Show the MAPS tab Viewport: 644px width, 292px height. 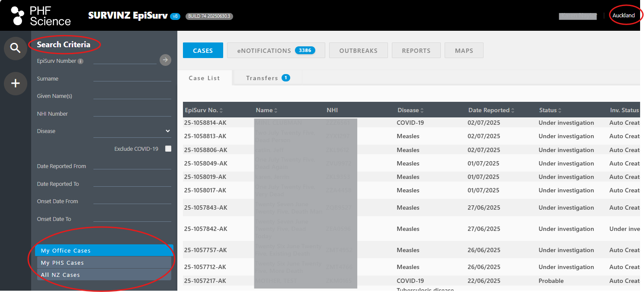coord(464,50)
